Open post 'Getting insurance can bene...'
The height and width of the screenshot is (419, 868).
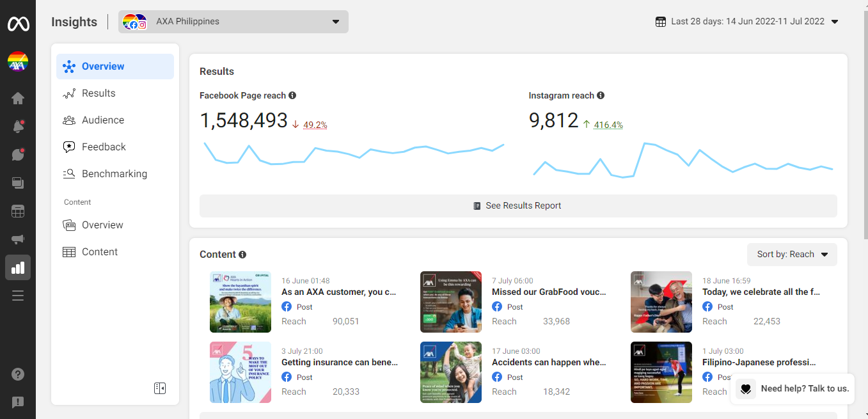pos(340,363)
